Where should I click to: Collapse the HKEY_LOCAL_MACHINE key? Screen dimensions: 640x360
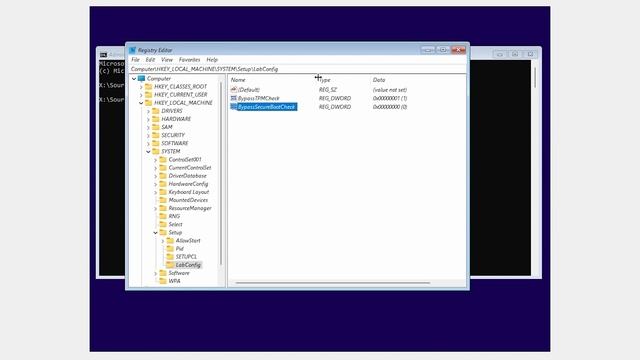point(141,103)
